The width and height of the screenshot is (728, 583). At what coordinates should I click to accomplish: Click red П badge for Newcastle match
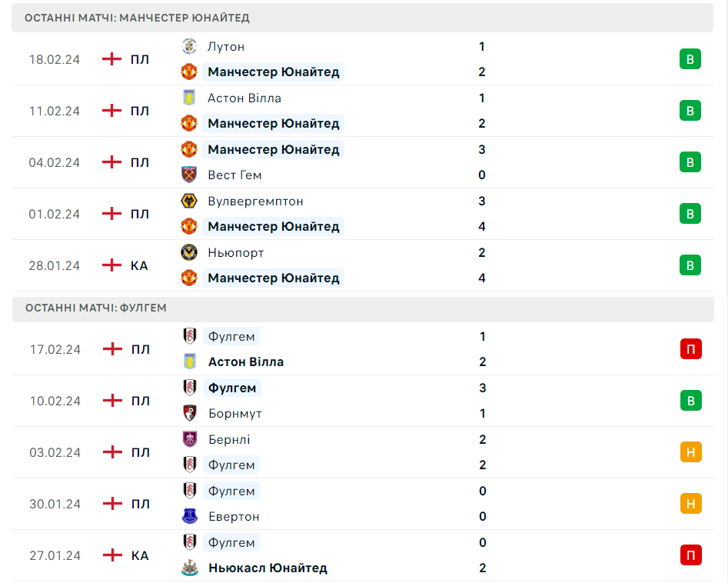pyautogui.click(x=690, y=555)
